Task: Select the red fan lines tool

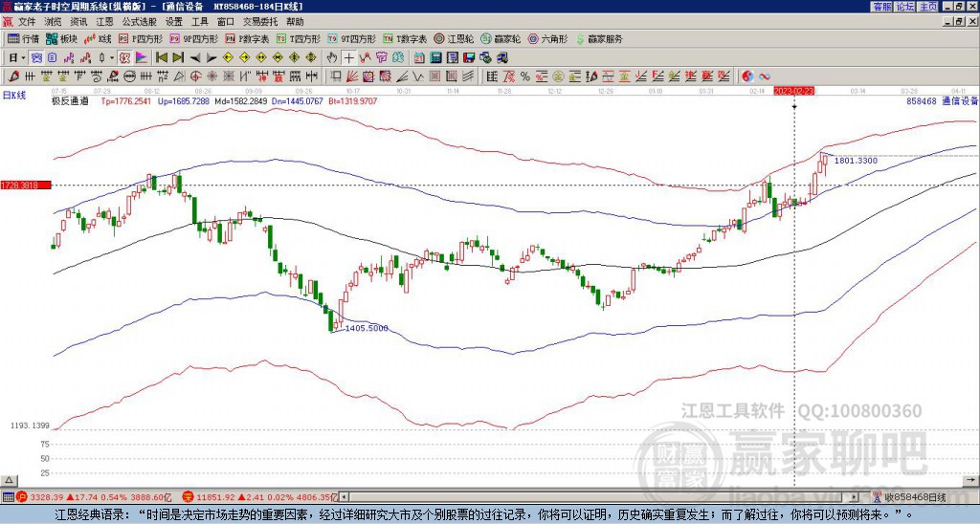Action: [352, 76]
